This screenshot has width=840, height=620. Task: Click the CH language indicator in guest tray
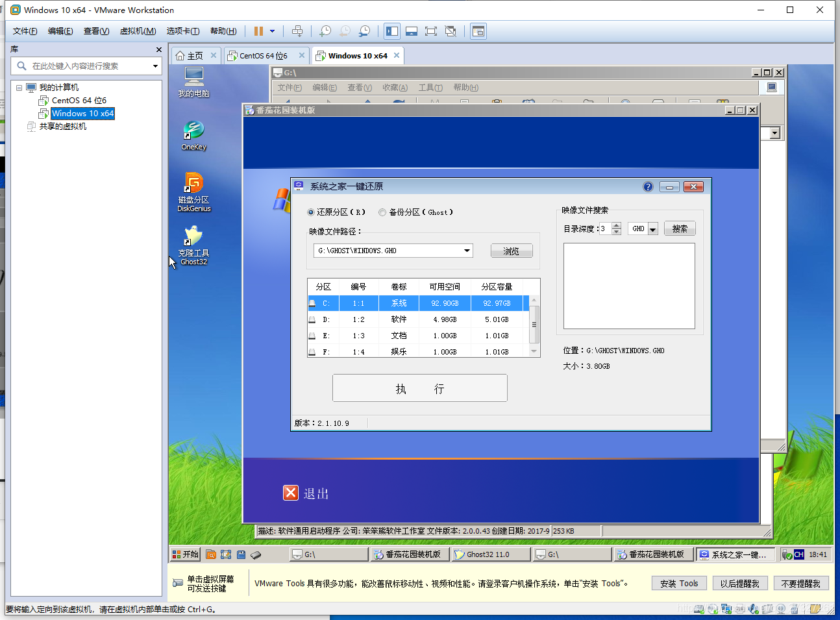click(x=798, y=554)
